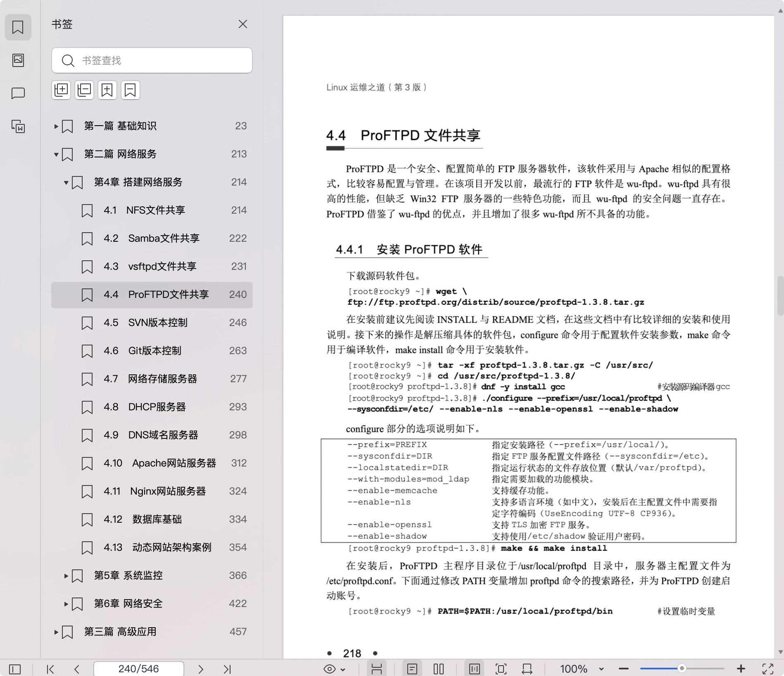Click the rotate page icon

point(527,669)
